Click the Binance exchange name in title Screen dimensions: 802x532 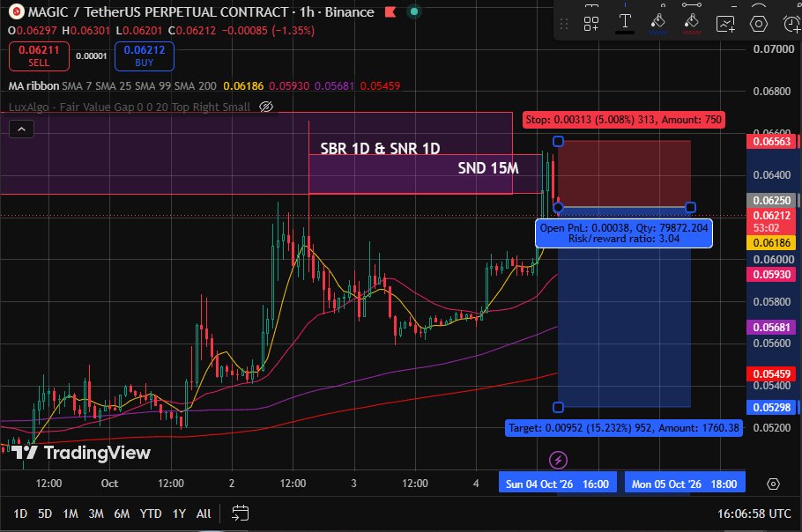click(x=349, y=11)
